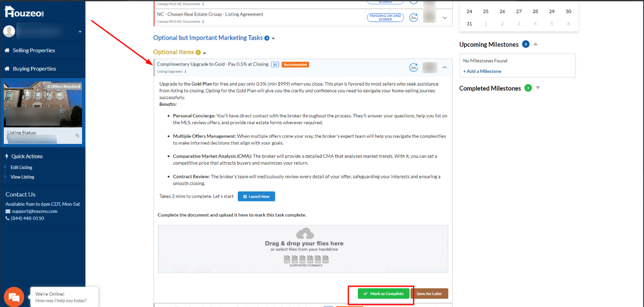Click info icon next to Listing Agreement's Canopy MLS-NC Documents

point(203,21)
